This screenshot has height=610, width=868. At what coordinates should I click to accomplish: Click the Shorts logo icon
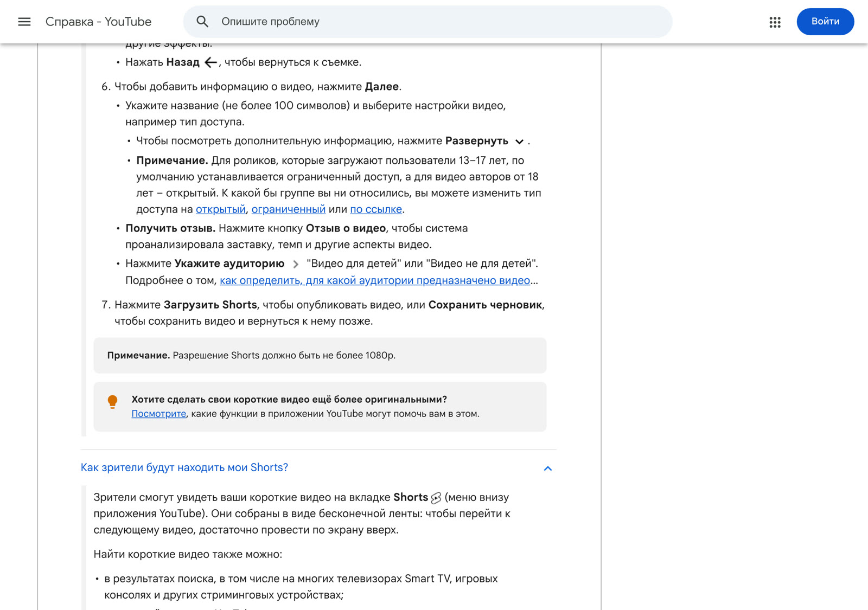[436, 498]
